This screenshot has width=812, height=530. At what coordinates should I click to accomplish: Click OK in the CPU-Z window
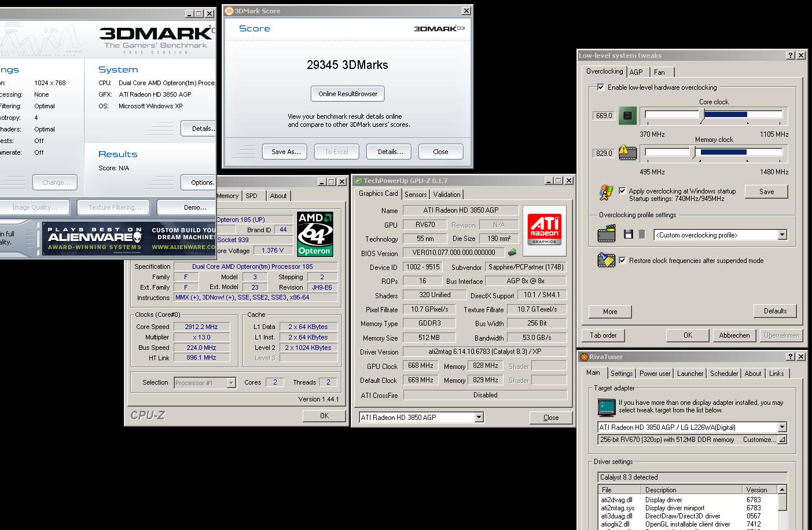point(324,416)
